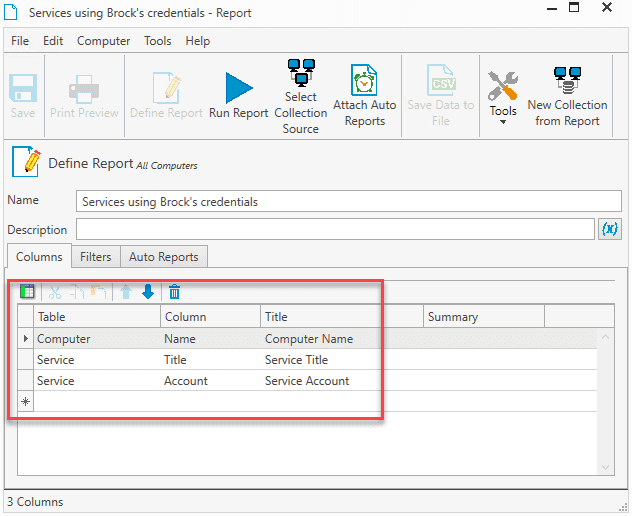632x516 pixels.
Task: Click the All Computers collection label
Action: tap(166, 166)
